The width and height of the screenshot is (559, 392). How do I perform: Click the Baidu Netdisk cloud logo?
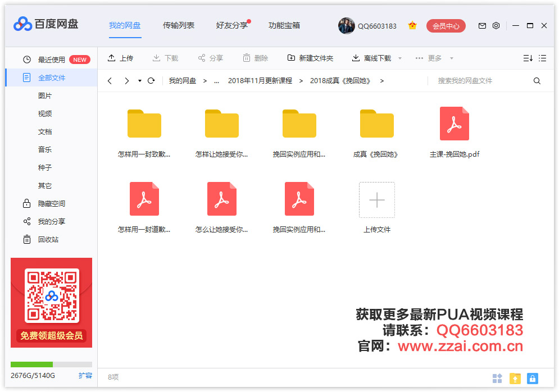pyautogui.click(x=23, y=24)
